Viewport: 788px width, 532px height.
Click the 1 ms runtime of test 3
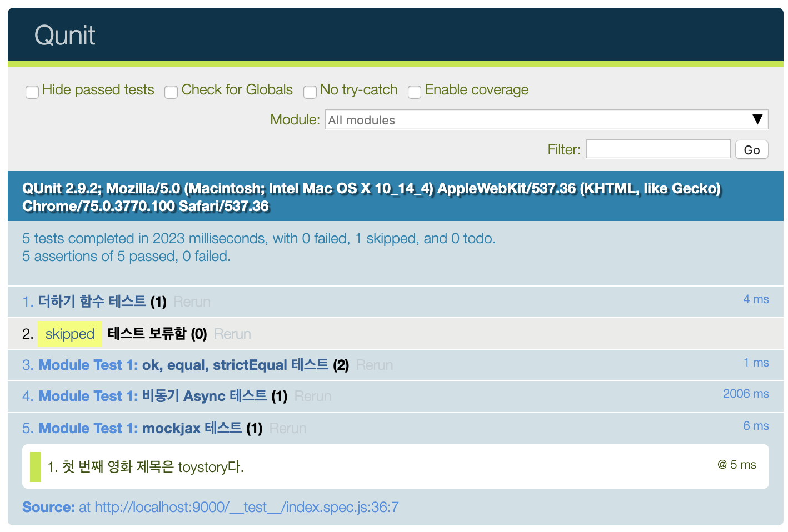click(x=756, y=363)
